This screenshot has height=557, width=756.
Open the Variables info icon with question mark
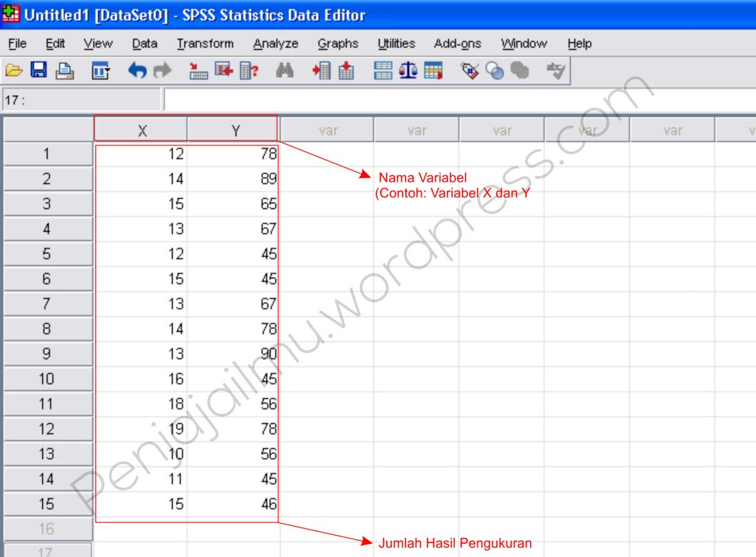coord(250,71)
